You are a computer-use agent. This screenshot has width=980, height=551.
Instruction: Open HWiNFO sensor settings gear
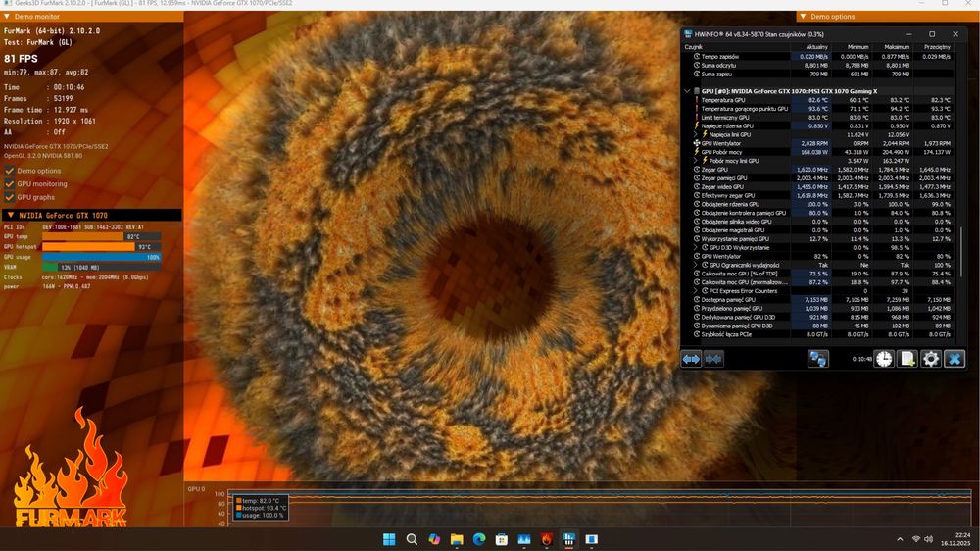[x=931, y=359]
